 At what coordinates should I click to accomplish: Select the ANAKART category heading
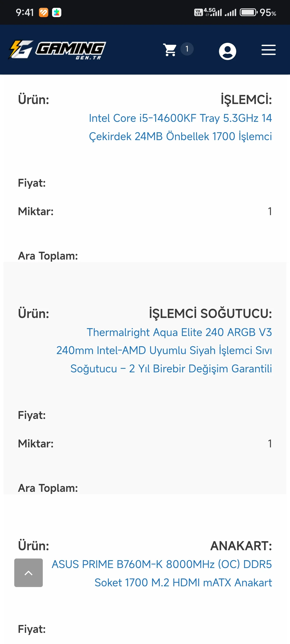coord(241,546)
